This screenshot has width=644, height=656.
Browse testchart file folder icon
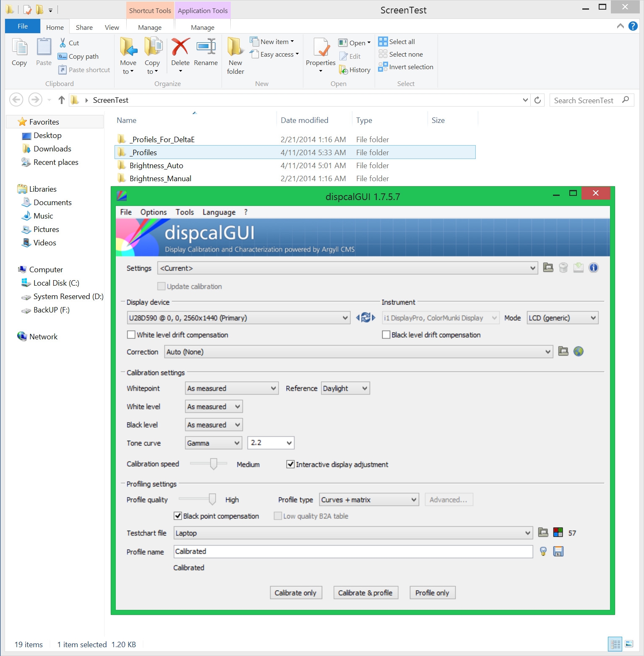click(x=543, y=533)
